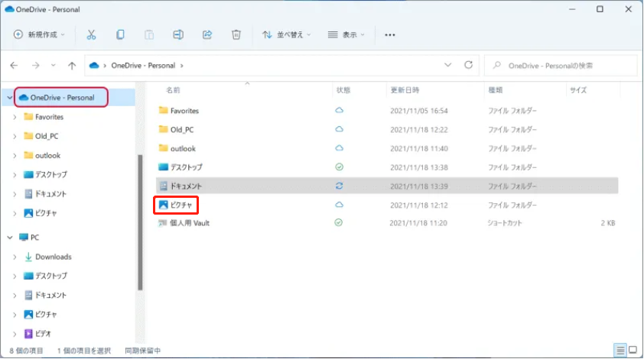Sort by the 更新日時 column header
This screenshot has width=644, height=359.
click(x=405, y=90)
